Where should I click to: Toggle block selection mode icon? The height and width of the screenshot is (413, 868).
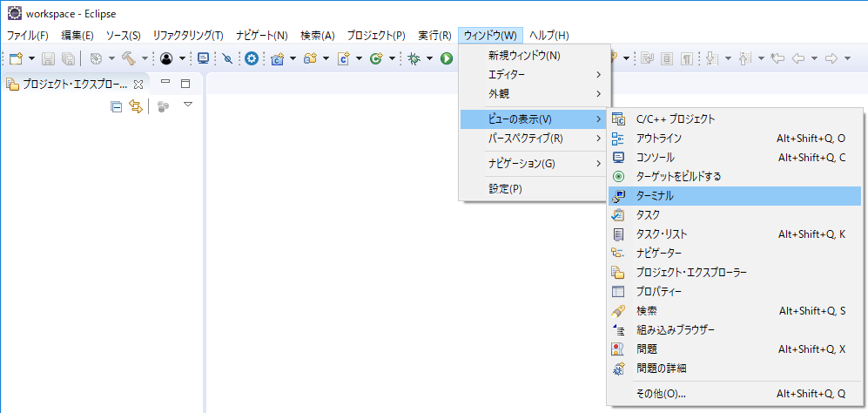667,58
